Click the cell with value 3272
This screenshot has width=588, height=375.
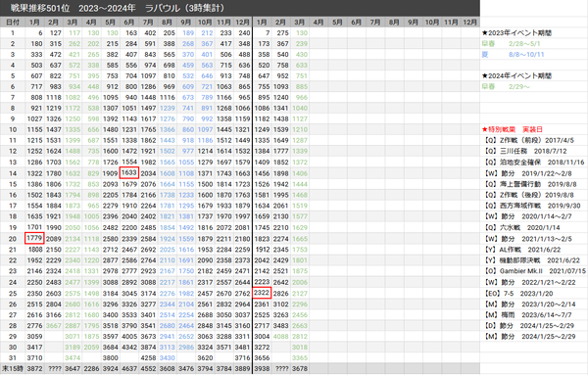tap(262, 347)
